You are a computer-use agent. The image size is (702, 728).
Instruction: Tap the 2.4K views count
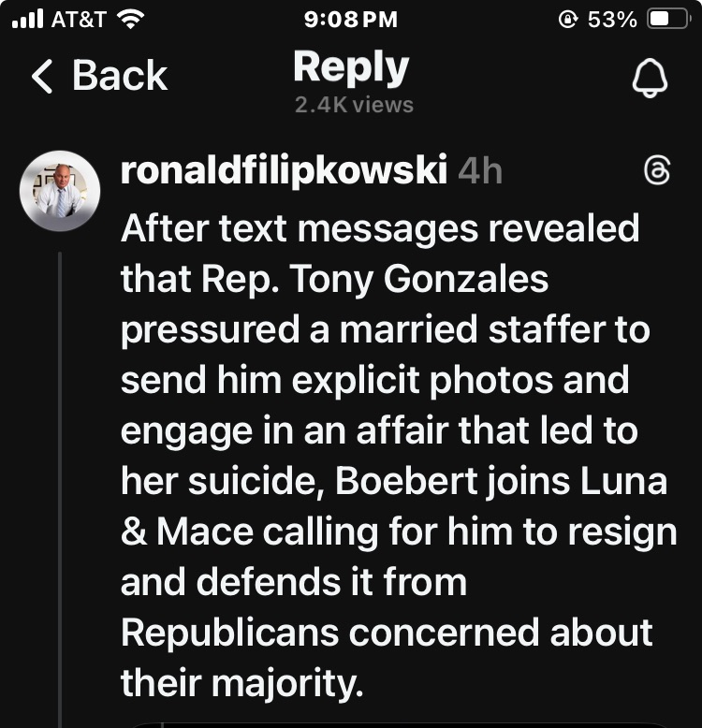point(353,104)
